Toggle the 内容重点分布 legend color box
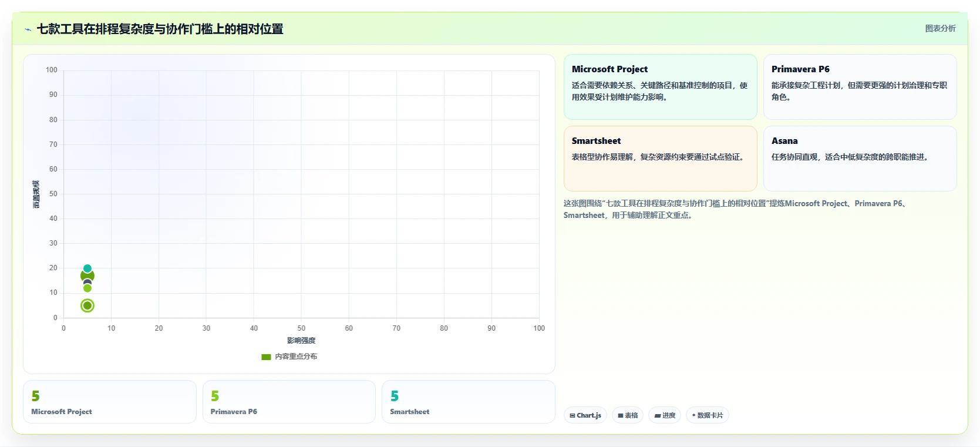 [x=266, y=357]
